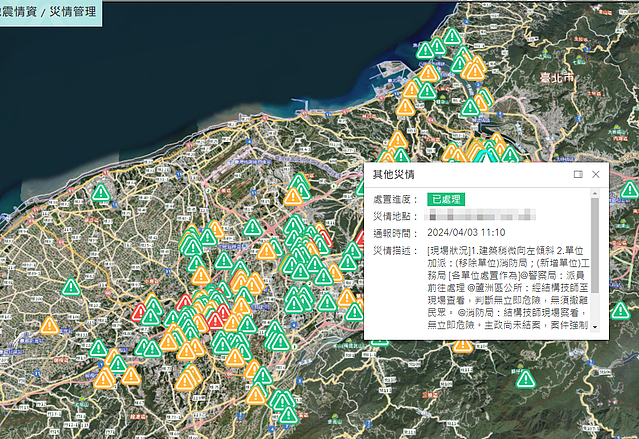Image resolution: width=639 pixels, height=439 pixels.
Task: Open the 地震情資 / 災情管理 breadcrumb header
Action: pos(49,11)
